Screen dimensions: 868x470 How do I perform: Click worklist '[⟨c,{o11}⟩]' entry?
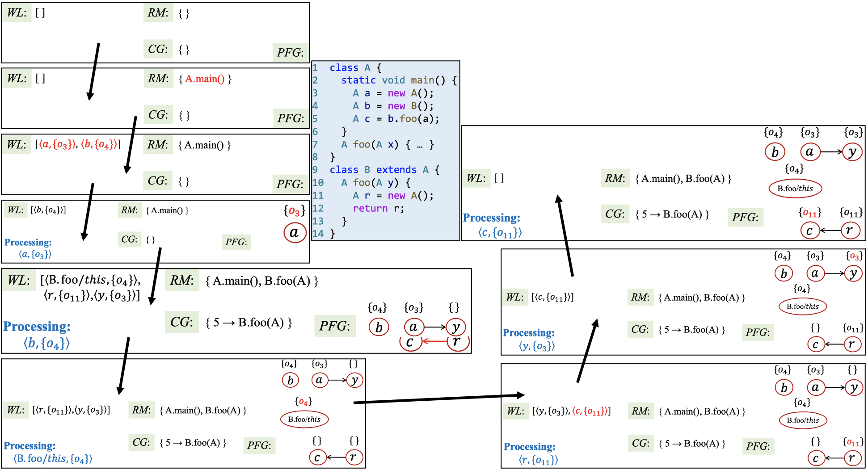click(553, 298)
